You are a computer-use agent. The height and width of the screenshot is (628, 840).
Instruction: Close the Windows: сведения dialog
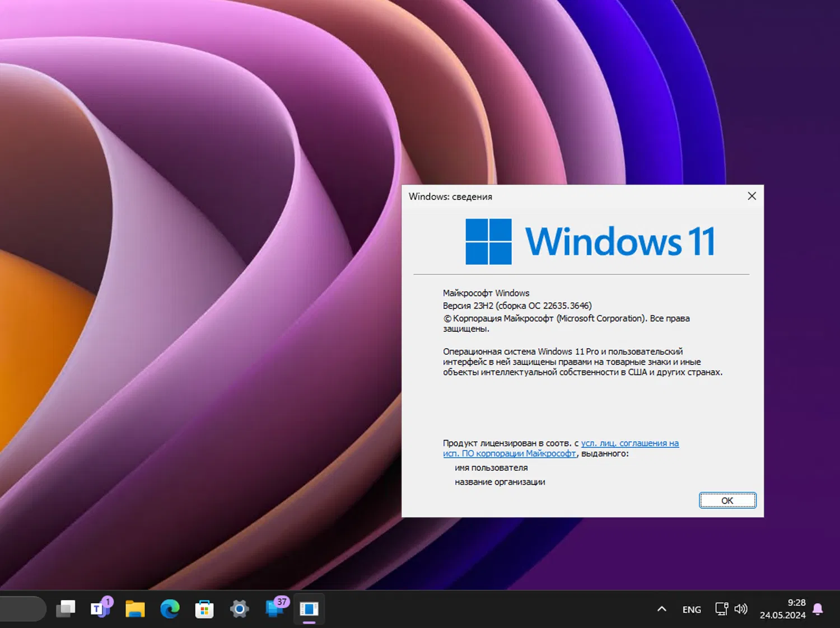(752, 196)
